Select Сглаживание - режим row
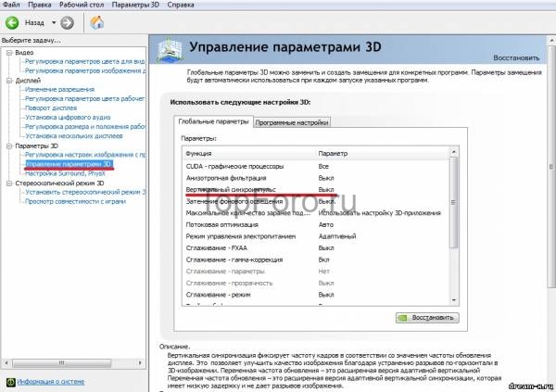Viewport: 556px width, 392px height. (x=316, y=295)
